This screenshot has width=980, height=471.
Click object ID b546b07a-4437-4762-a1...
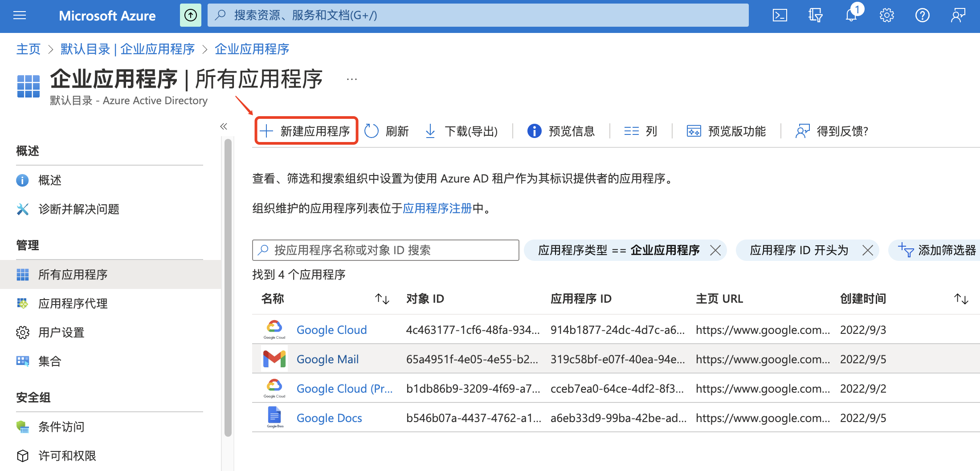[474, 418]
